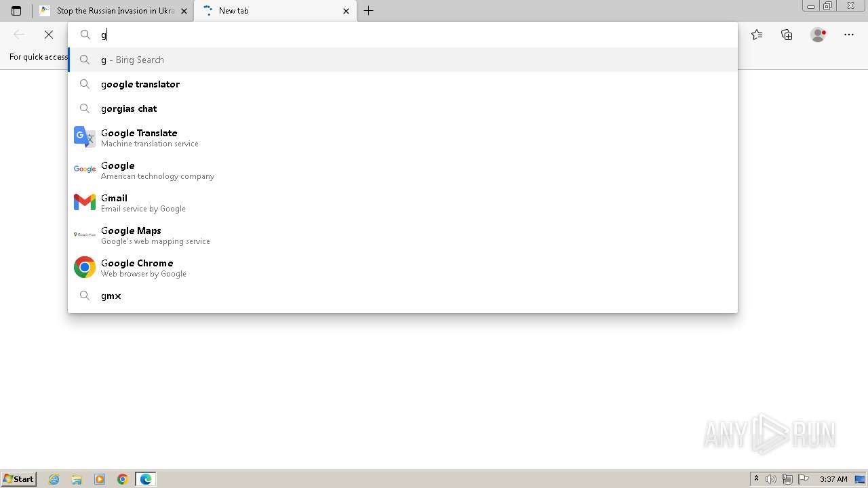Open the volume tray icon
Image resolution: width=868 pixels, height=488 pixels.
tap(771, 479)
